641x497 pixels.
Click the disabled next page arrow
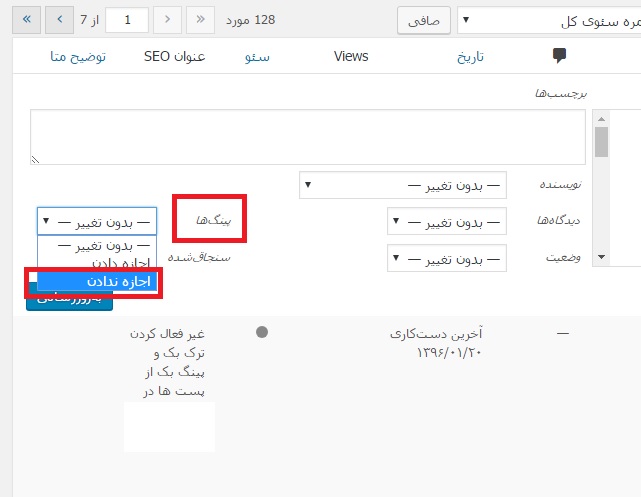tap(167, 20)
